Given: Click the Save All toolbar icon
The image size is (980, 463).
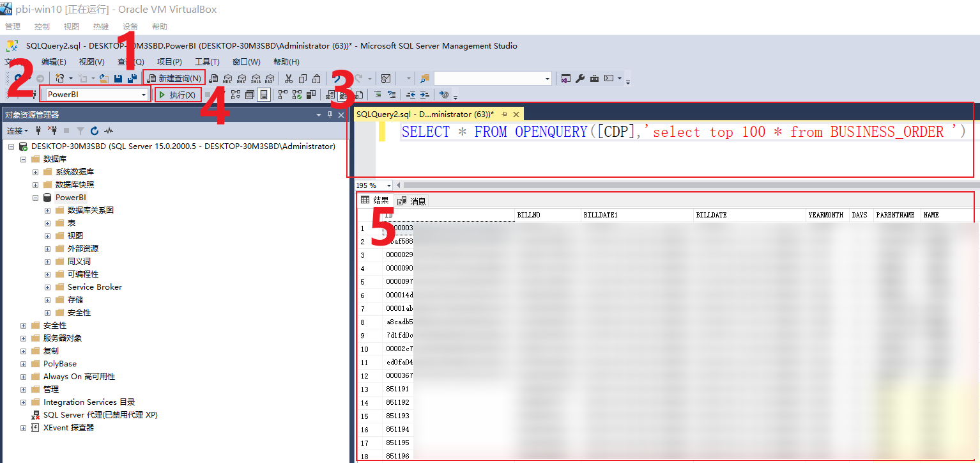Looking at the screenshot, I should (132, 79).
